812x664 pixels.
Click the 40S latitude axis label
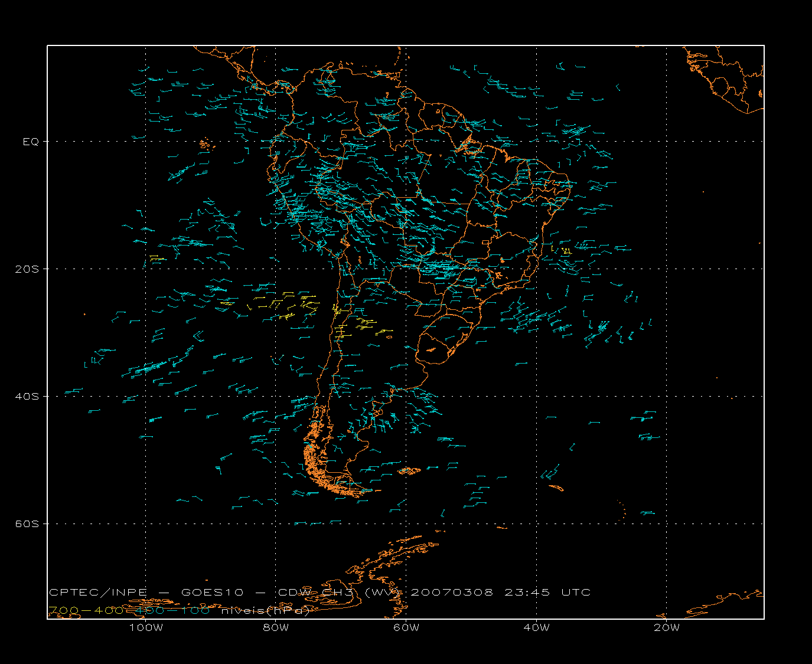27,397
